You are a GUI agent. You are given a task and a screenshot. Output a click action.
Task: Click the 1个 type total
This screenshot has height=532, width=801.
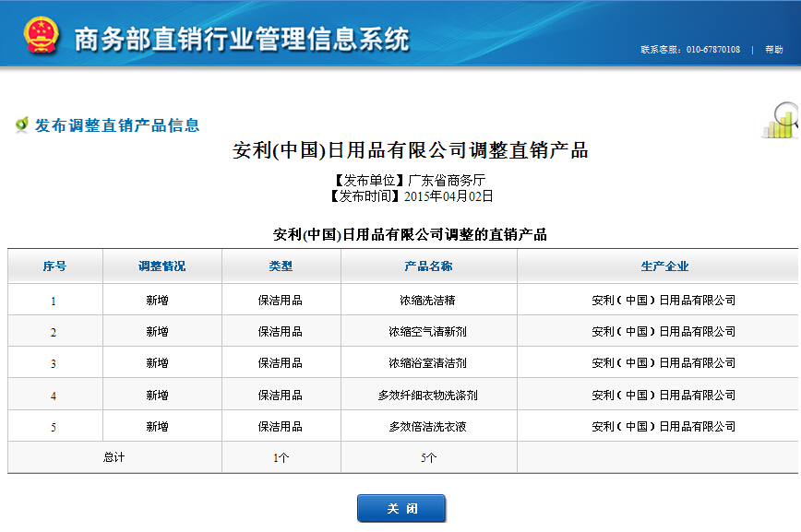pos(281,458)
